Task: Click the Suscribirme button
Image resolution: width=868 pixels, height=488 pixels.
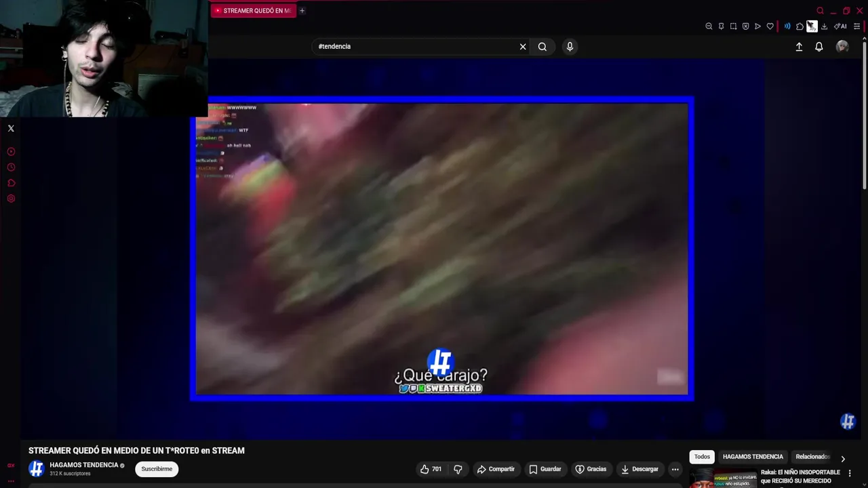Action: tap(157, 469)
